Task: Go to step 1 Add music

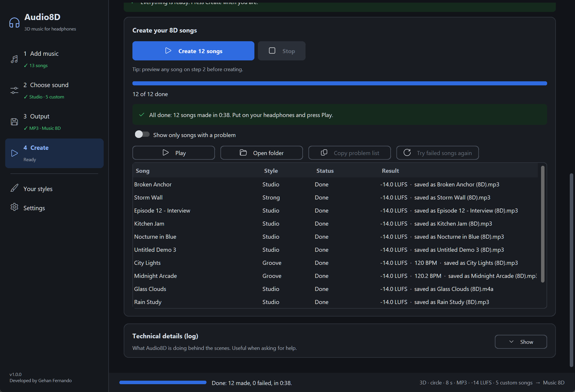Action: pyautogui.click(x=54, y=59)
